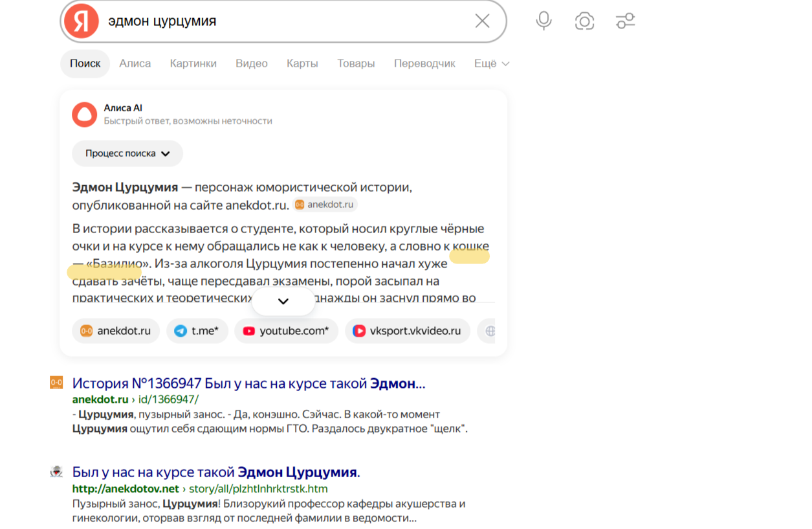Switch to the Картинки tab
Viewport: 812px width, 529px height.
tap(193, 63)
